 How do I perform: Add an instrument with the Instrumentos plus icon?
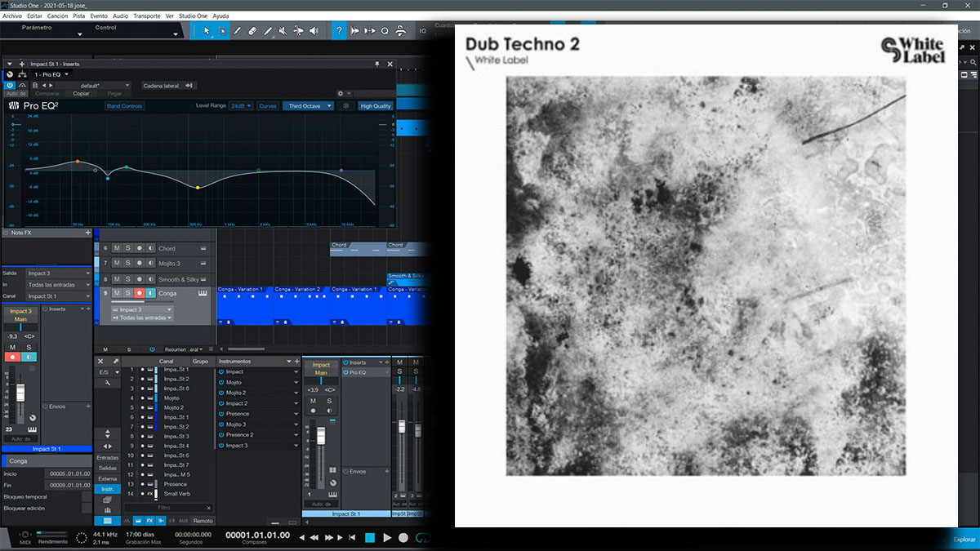tap(297, 361)
